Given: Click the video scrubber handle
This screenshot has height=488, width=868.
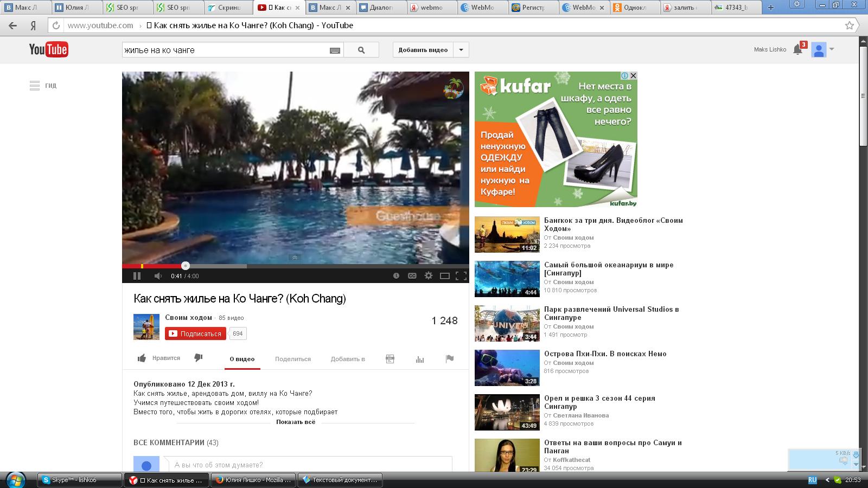Looking at the screenshot, I should (186, 266).
